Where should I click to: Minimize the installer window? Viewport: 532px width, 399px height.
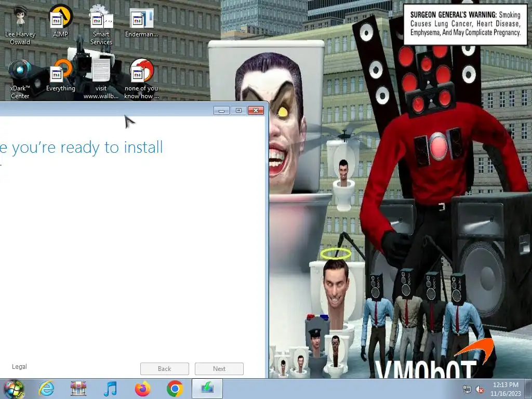221,111
